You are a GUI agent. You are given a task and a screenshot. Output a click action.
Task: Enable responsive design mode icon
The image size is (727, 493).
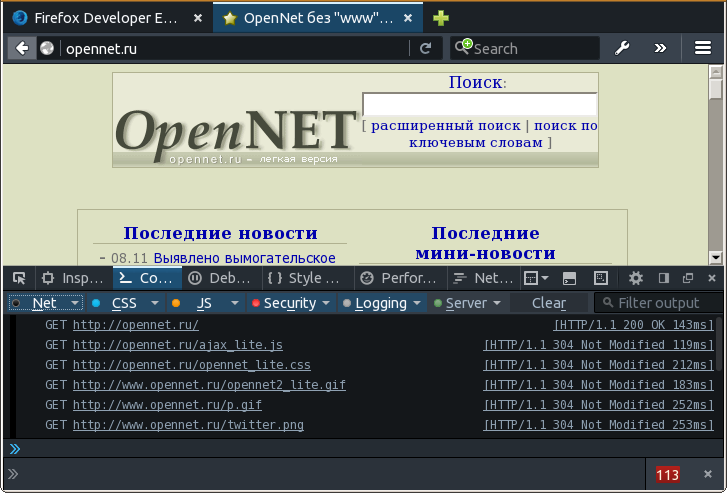pos(601,278)
